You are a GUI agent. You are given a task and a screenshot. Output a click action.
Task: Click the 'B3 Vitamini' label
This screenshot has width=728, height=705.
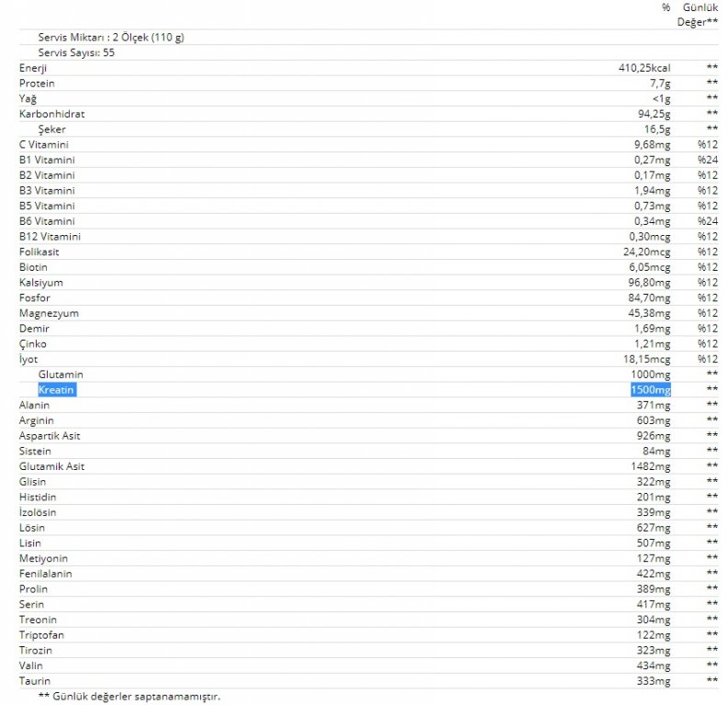[47, 190]
